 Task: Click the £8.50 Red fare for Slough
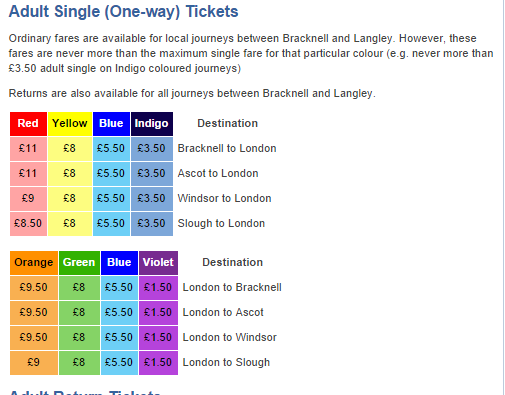pyautogui.click(x=28, y=223)
